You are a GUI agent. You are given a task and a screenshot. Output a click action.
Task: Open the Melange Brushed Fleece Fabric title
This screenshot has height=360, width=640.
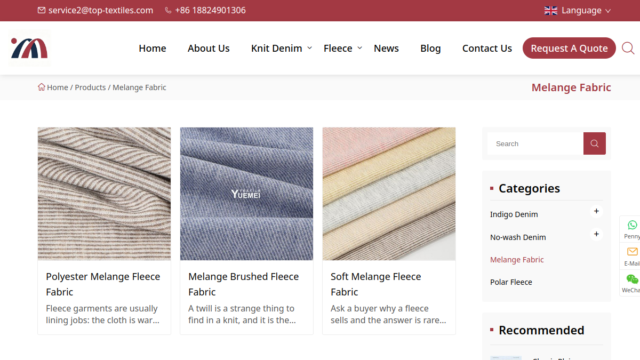(243, 284)
